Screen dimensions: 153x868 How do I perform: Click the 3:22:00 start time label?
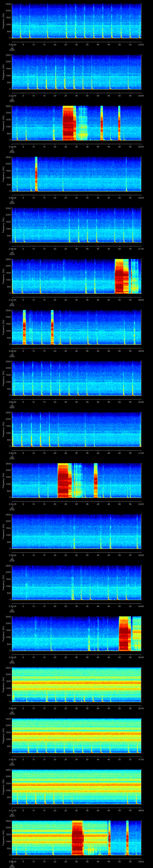12,44
